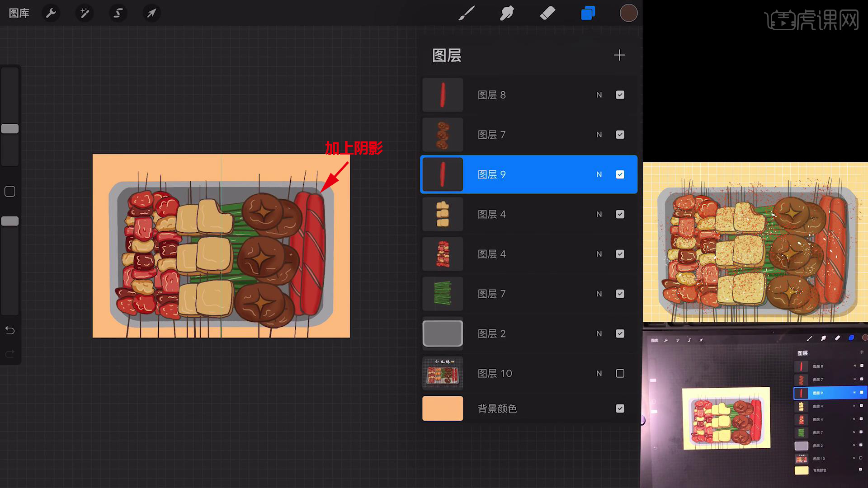This screenshot has height=488, width=868.
Task: Uncheck the 背景颜色 visibility box
Action: (x=620, y=408)
